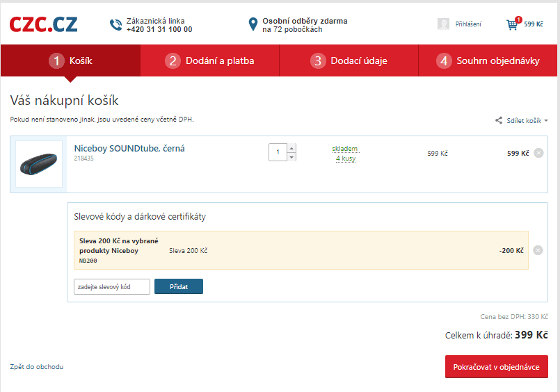Go to Souhrn objednávky step

(488, 60)
